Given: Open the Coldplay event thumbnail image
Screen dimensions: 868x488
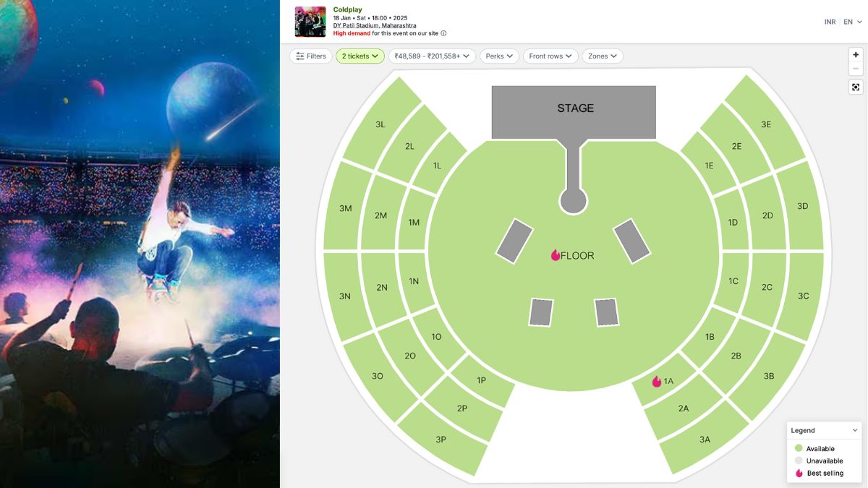Looking at the screenshot, I should [310, 22].
